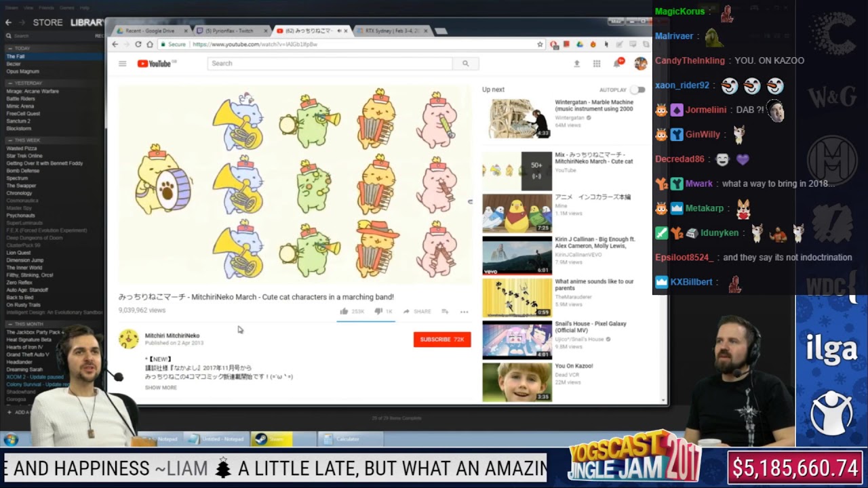Toggle the Autoplay switch

(x=637, y=89)
